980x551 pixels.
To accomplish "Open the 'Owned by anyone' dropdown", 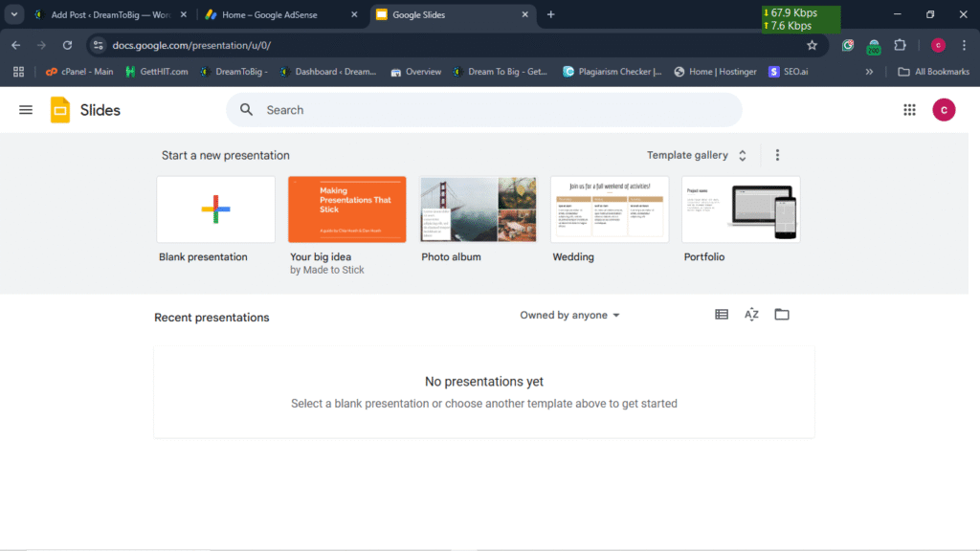I will pos(569,315).
